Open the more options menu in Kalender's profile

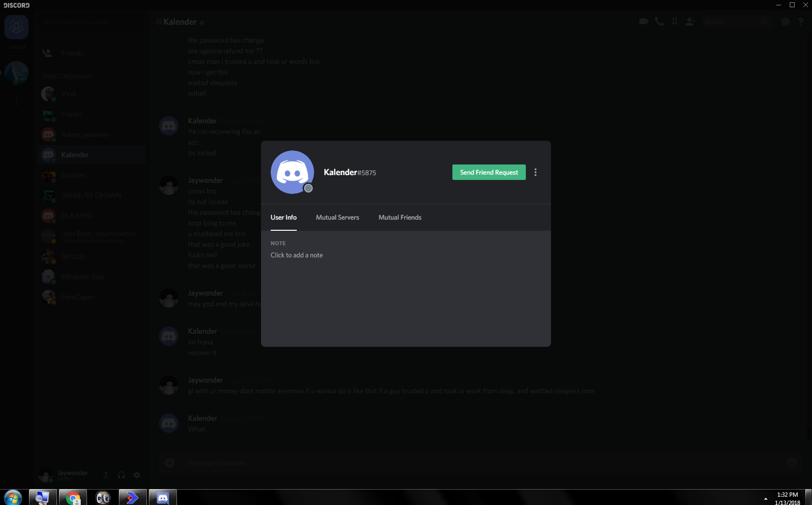click(x=536, y=172)
